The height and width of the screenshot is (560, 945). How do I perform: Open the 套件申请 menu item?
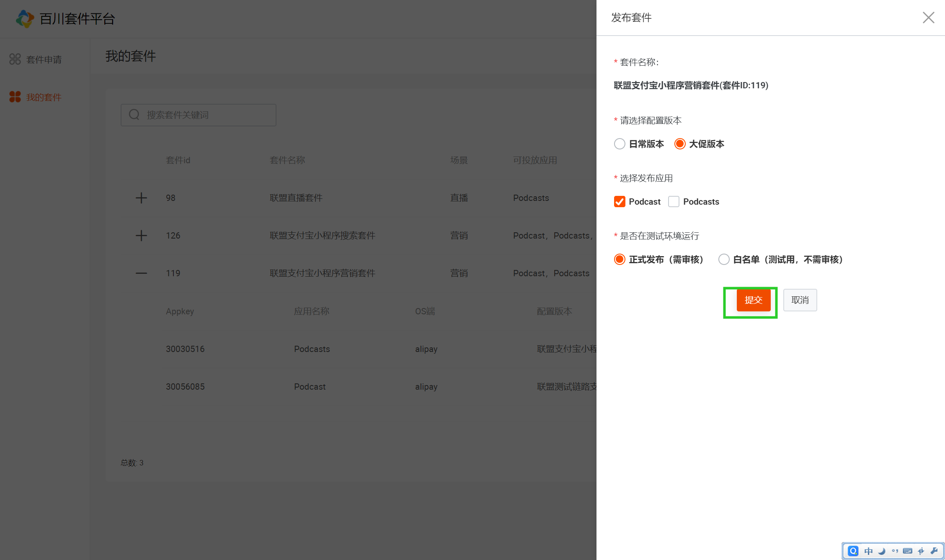[x=44, y=59]
